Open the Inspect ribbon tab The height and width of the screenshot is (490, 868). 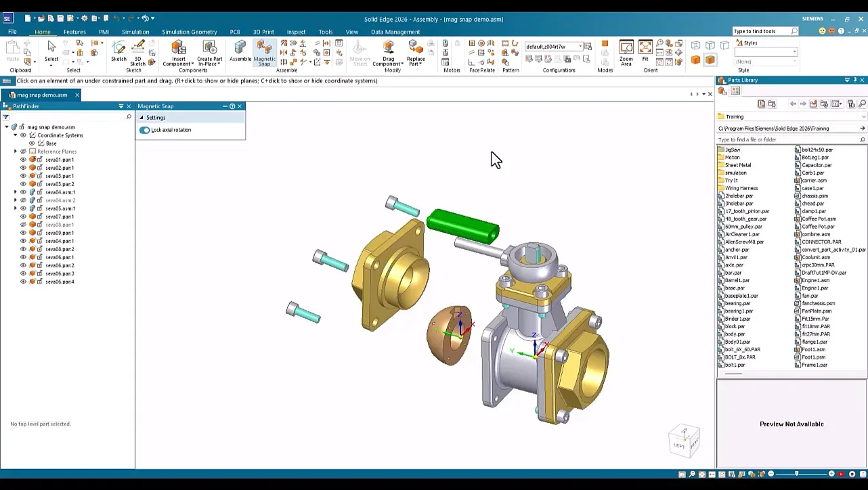(x=296, y=32)
